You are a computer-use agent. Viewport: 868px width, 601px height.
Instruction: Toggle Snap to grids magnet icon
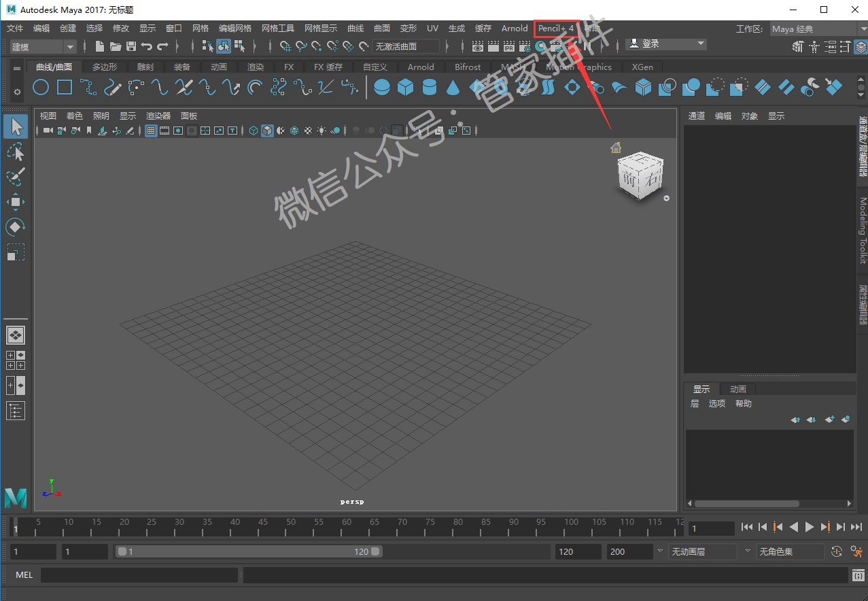coord(285,46)
